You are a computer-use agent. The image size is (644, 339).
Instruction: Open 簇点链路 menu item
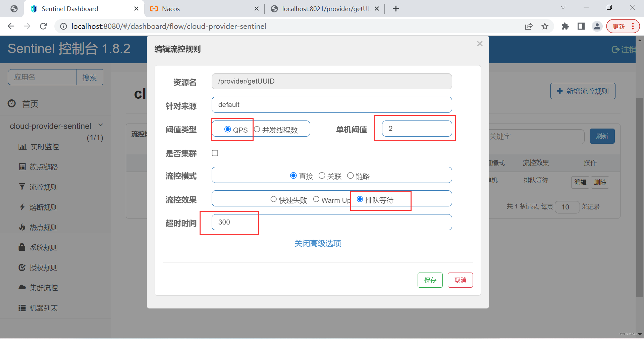(38, 167)
